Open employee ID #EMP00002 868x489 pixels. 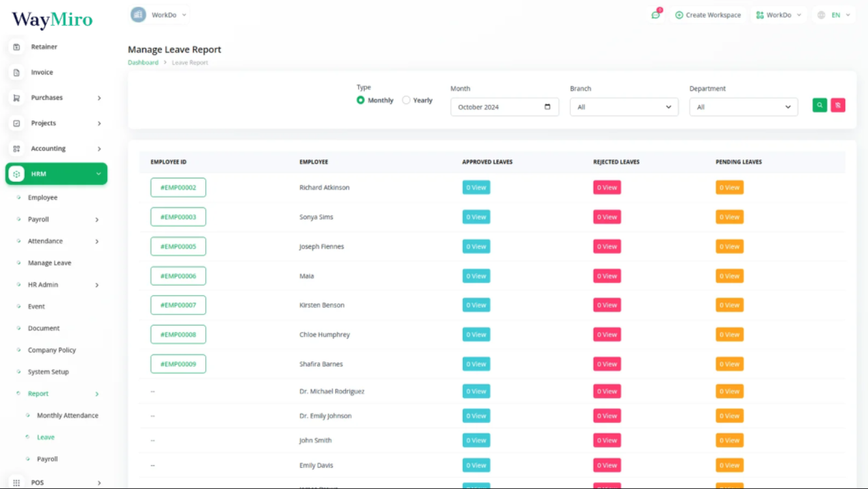178,188
